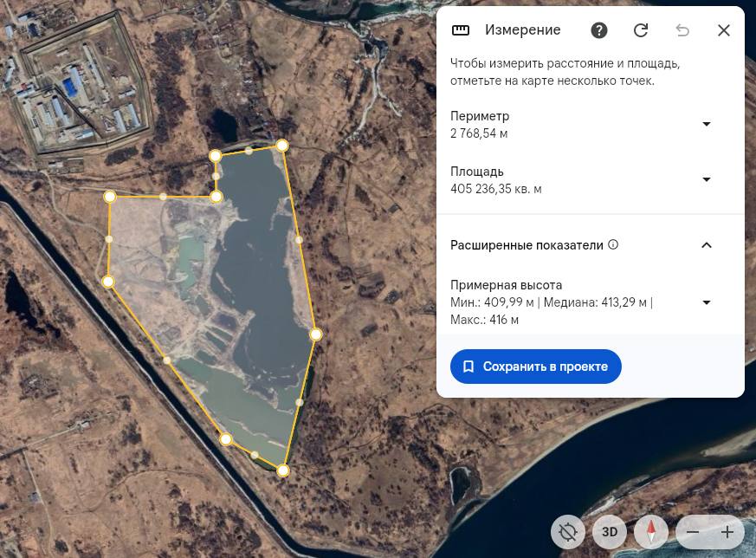Open the Площадь units dropdown

click(706, 179)
